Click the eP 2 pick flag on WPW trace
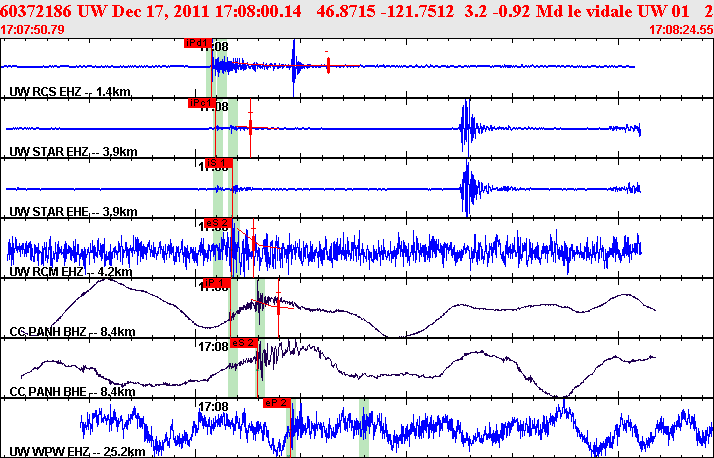714x458 pixels. 276,403
